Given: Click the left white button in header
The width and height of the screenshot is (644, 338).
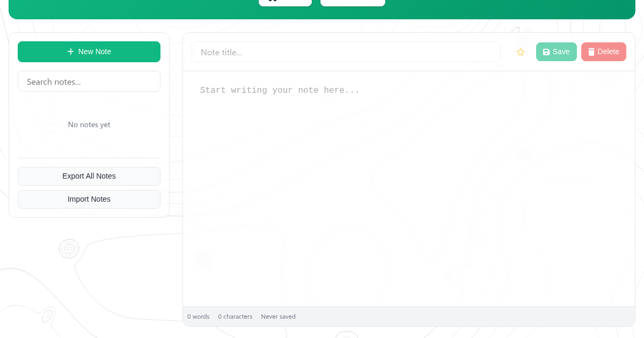Looking at the screenshot, I should [285, 2].
